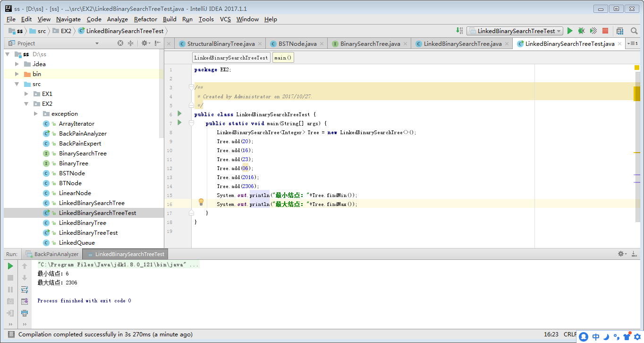Open the Navigate menu
The image size is (644, 343).
pos(68,19)
